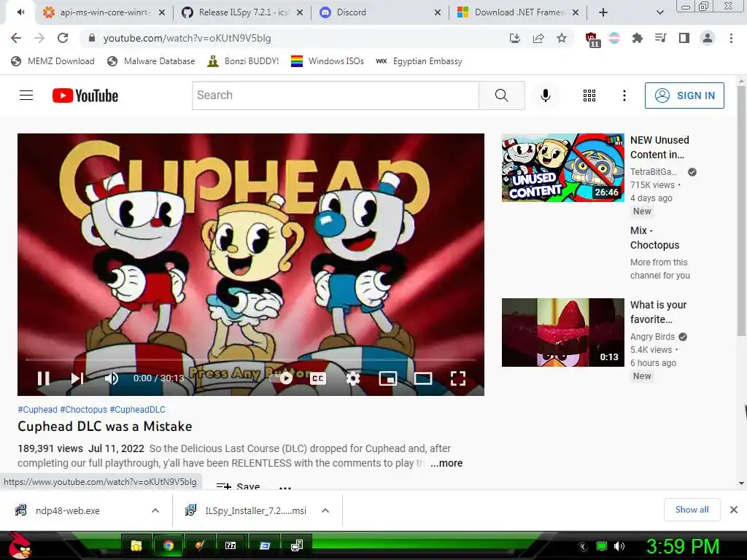Open the Extensions puzzle icon
Screen dimensions: 747x560
[x=638, y=38]
